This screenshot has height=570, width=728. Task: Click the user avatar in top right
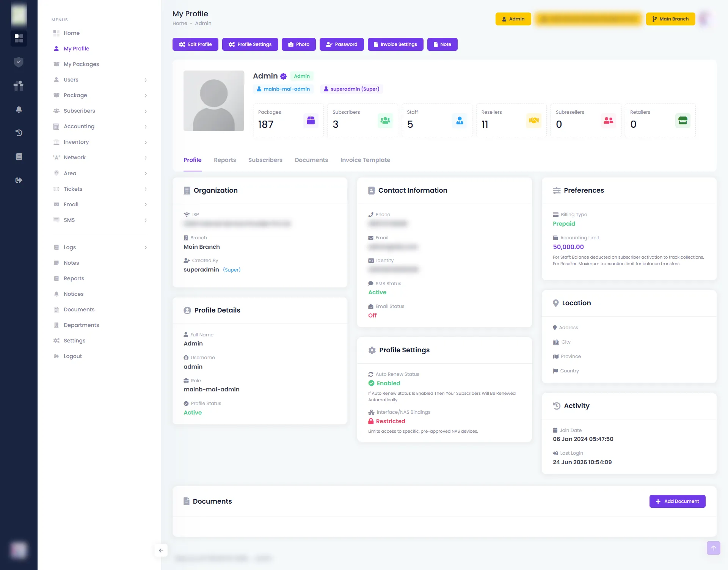[x=704, y=19]
